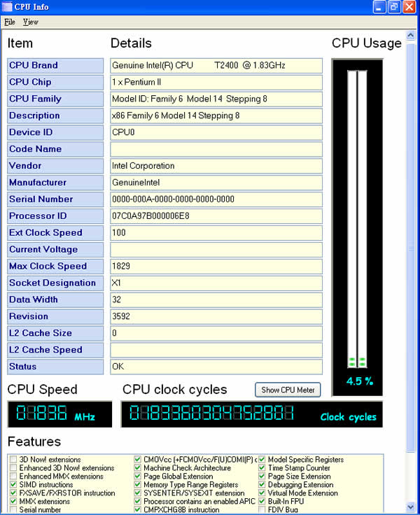Click the scrollbar up arrow
The height and width of the screenshot is (515, 420).
(411, 35)
